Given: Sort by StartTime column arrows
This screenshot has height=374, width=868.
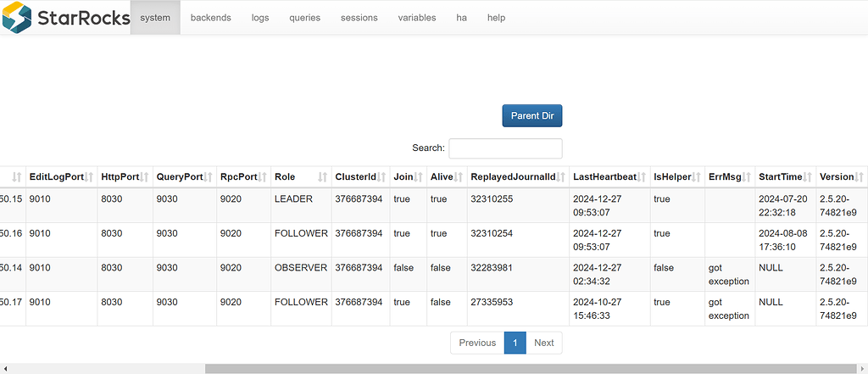Looking at the screenshot, I should click(807, 177).
